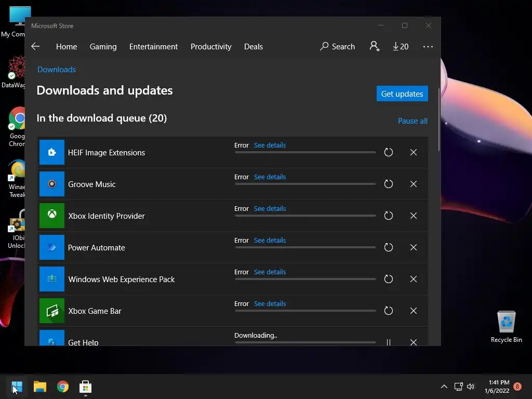Open the Power Automate app tile
This screenshot has width=532, height=399.
[52, 247]
